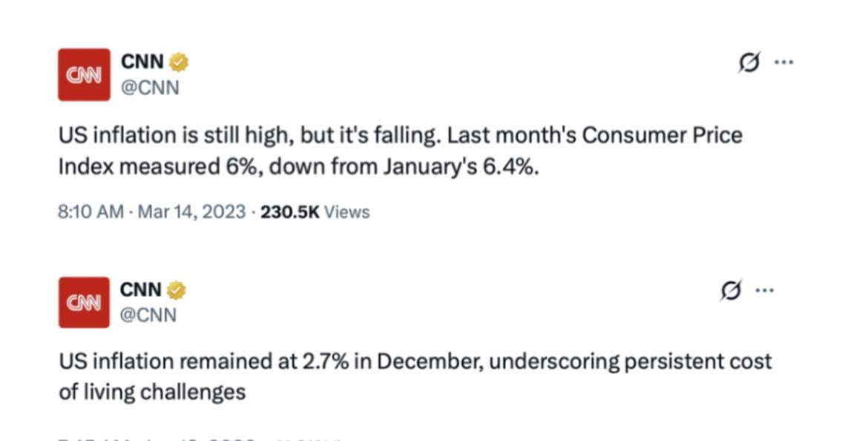This screenshot has height=441, width=868.
Task: Click the CNN avatar on the 2.7% December tweet
Action: click(x=84, y=302)
